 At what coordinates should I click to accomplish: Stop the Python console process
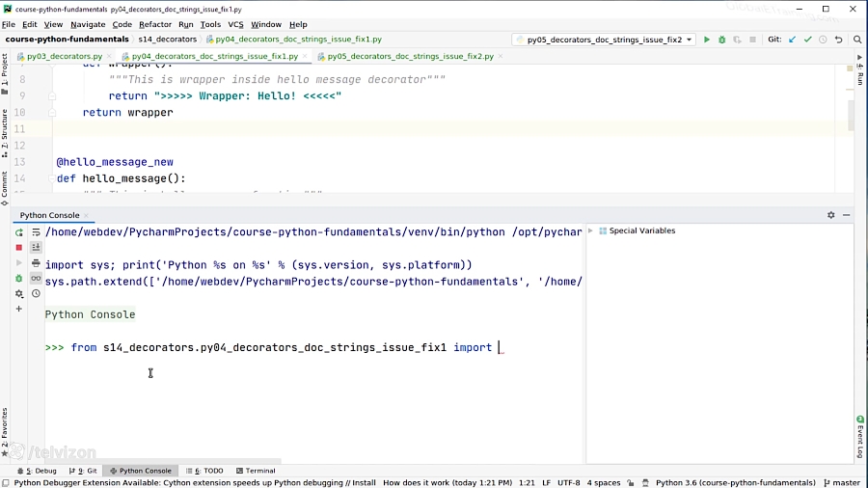tap(18, 248)
